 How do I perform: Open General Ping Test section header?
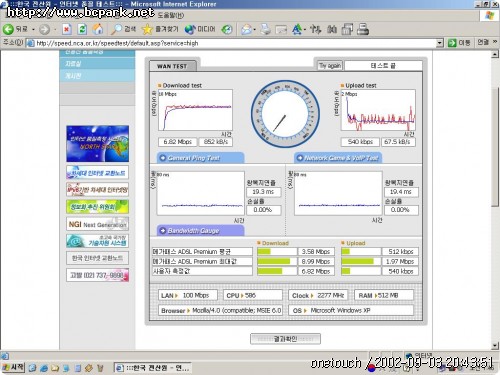[200, 158]
